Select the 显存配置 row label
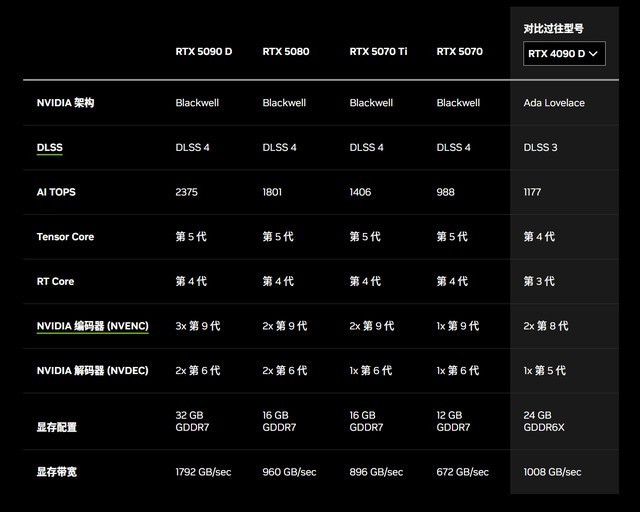640x512 pixels. (57, 427)
